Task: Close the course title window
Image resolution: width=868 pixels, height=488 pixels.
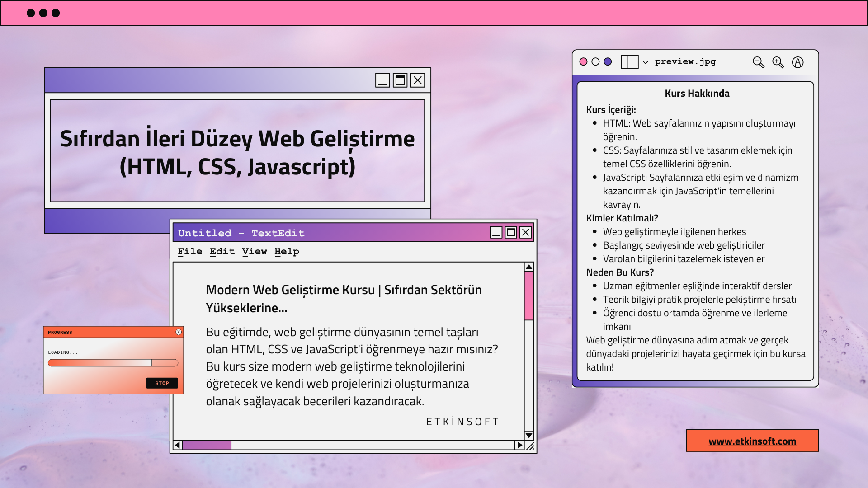Action: (418, 80)
